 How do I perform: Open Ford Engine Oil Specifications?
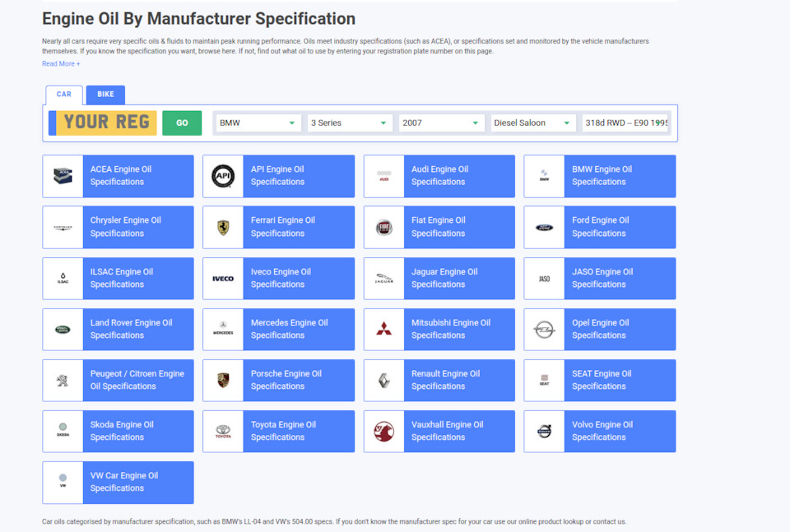click(x=600, y=228)
